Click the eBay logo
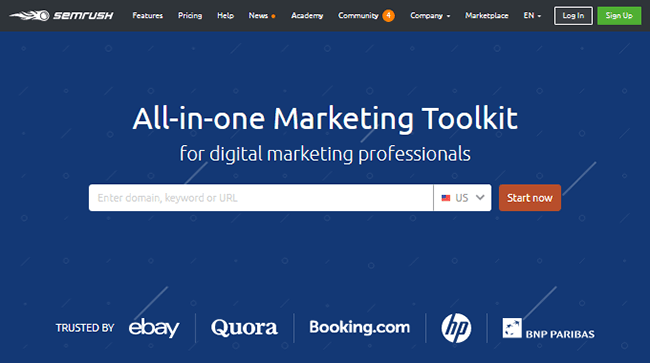The height and width of the screenshot is (363, 650). coord(154,328)
